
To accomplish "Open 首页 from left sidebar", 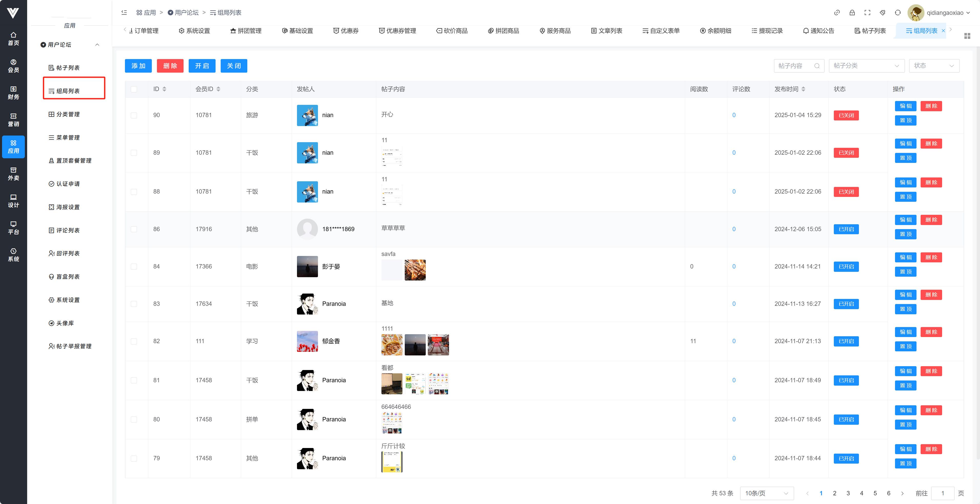I will (13, 39).
